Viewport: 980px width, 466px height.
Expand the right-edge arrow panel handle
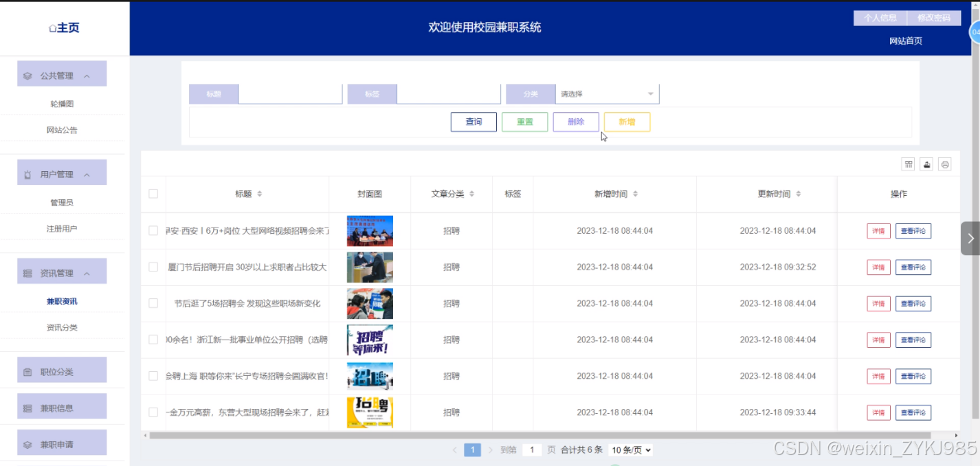970,238
